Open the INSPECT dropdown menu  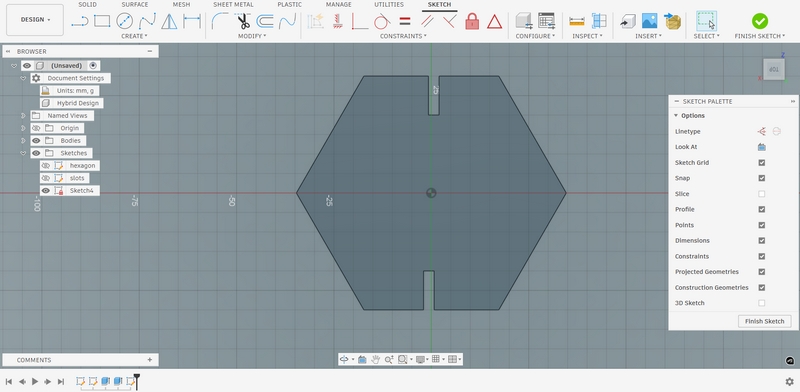[x=587, y=36]
